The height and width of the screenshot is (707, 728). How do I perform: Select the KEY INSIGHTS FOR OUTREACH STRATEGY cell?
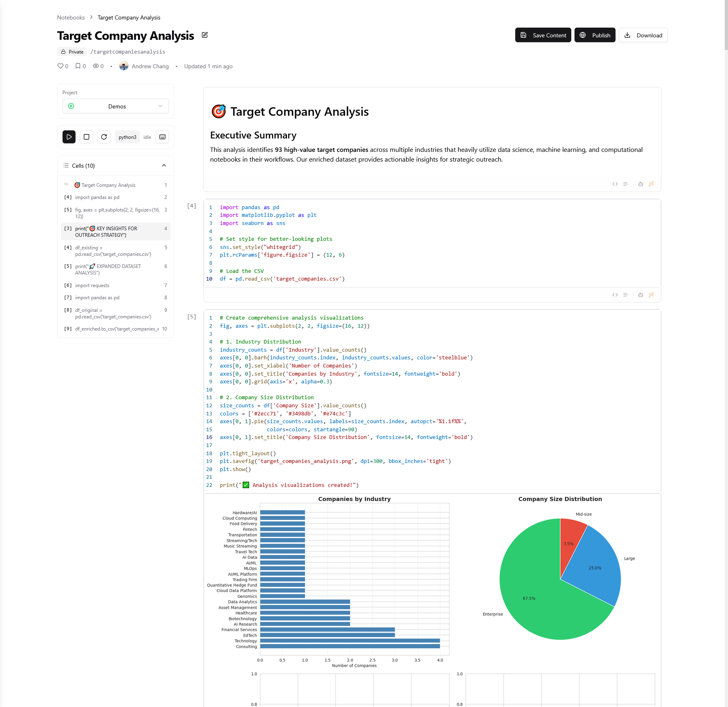pyautogui.click(x=116, y=231)
